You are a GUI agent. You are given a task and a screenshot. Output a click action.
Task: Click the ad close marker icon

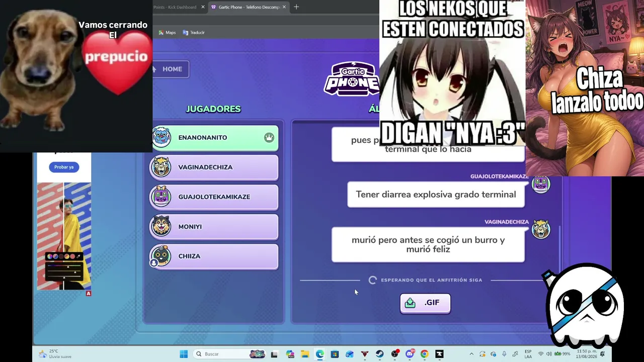89,293
